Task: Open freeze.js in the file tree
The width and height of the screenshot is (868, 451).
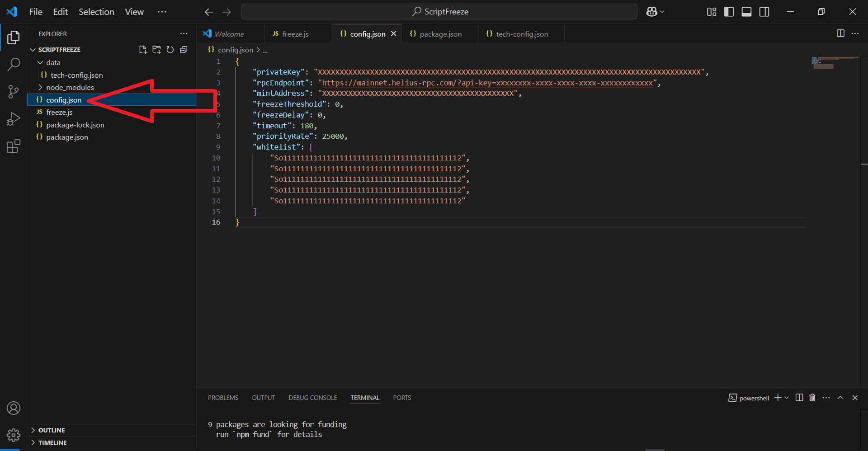Action: pos(112,112)
